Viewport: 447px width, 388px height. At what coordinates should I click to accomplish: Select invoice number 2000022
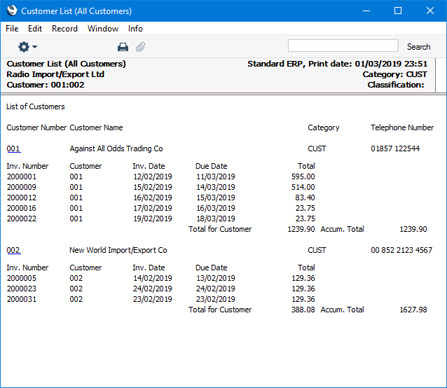coord(21,219)
